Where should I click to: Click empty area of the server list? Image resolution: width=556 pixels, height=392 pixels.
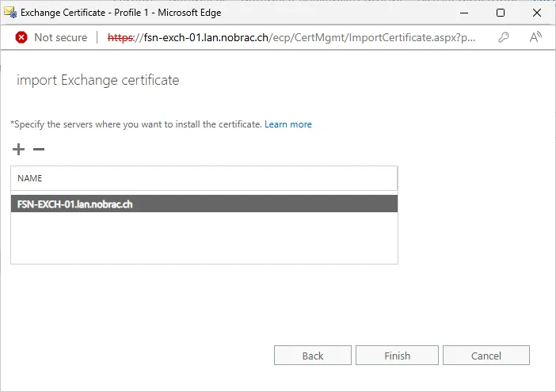(x=204, y=238)
